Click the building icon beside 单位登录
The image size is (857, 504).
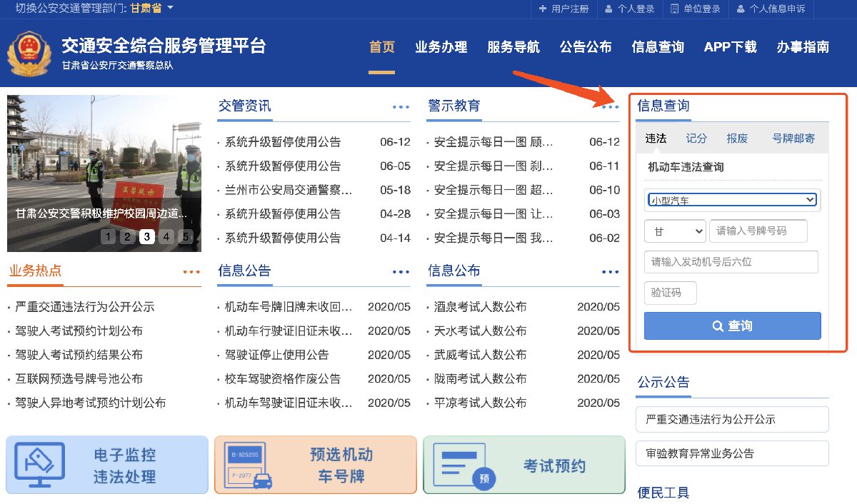point(673,9)
